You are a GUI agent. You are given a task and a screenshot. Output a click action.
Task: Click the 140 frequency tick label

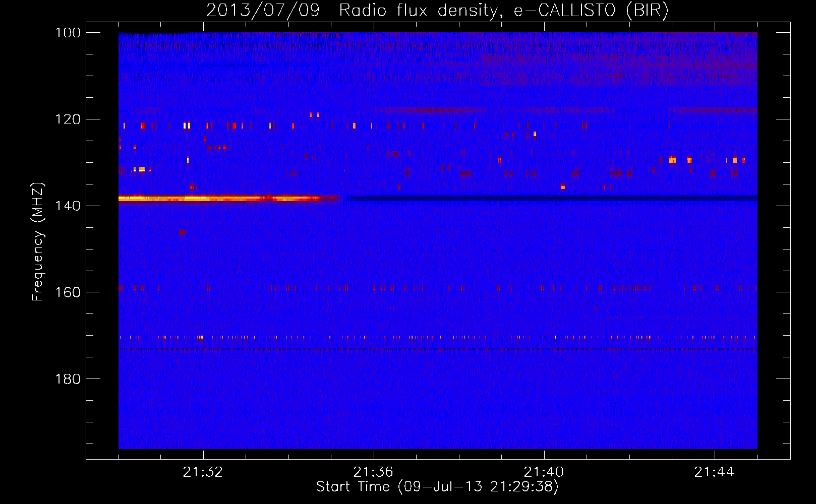[68, 206]
